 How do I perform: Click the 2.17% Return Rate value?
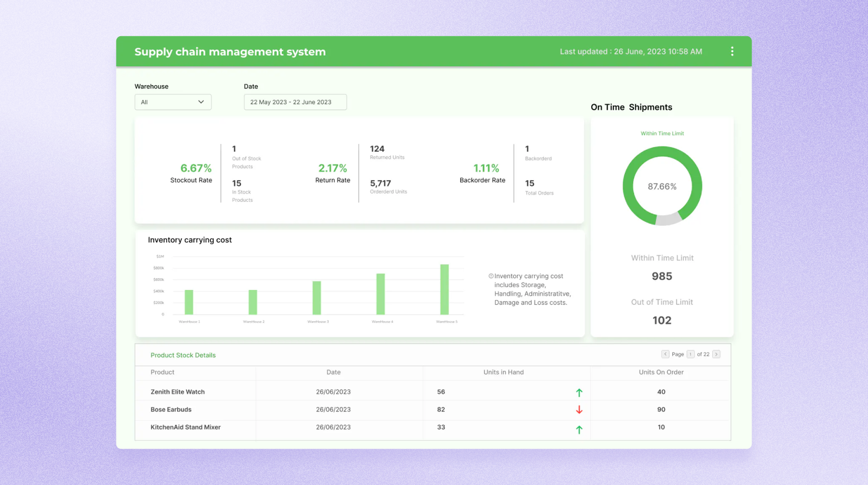point(333,168)
